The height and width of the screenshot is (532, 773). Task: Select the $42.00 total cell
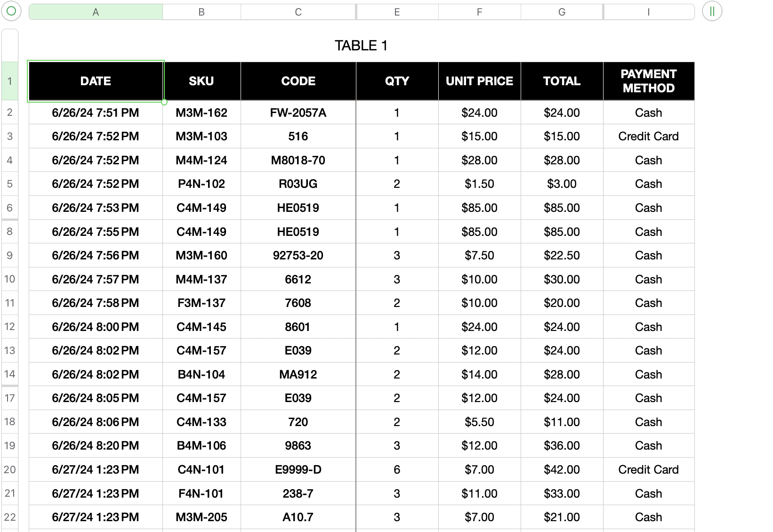click(562, 470)
